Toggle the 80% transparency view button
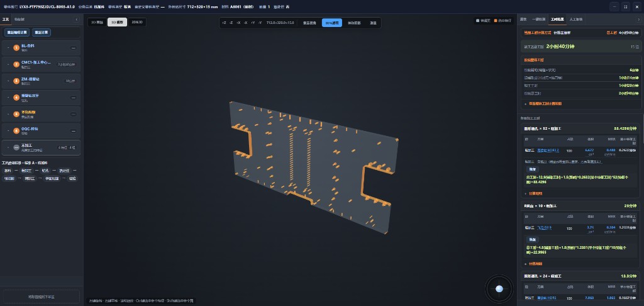 (x=332, y=23)
